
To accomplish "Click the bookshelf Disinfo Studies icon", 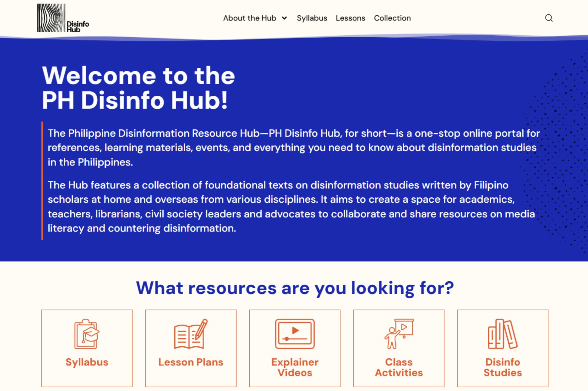I will coord(503,334).
